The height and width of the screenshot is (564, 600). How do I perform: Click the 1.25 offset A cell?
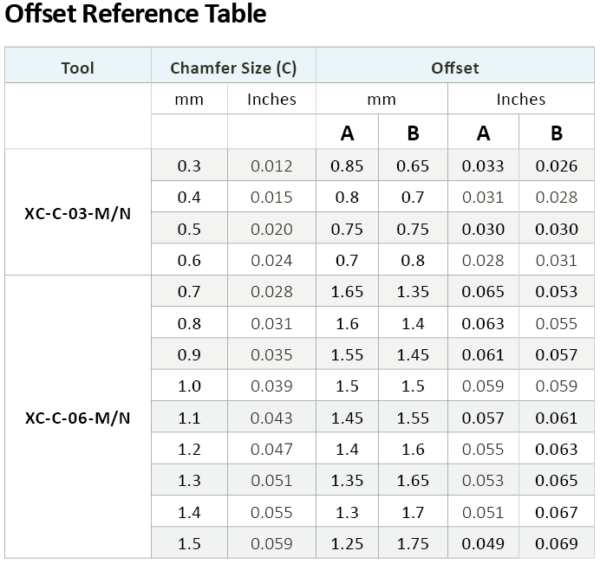pyautogui.click(x=347, y=544)
